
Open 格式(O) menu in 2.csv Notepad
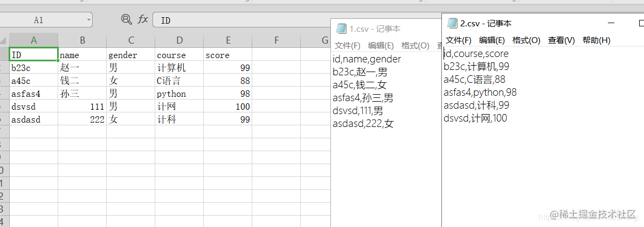[x=526, y=40]
